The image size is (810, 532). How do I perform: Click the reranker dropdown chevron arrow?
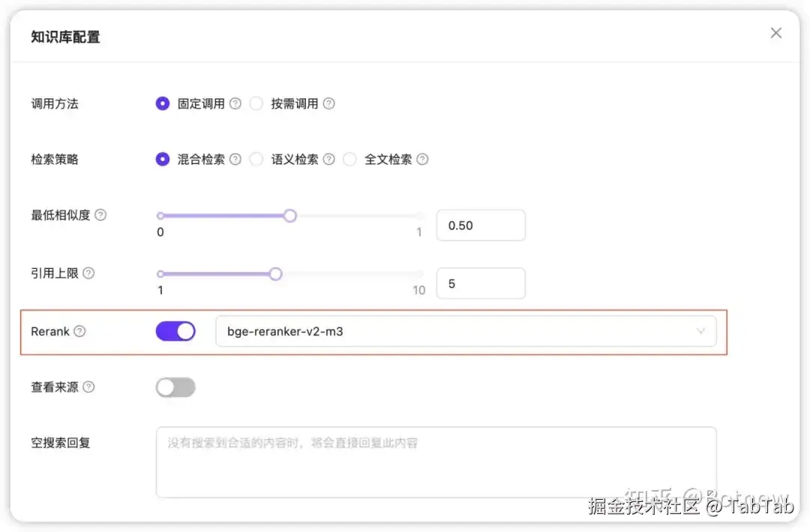tap(701, 330)
